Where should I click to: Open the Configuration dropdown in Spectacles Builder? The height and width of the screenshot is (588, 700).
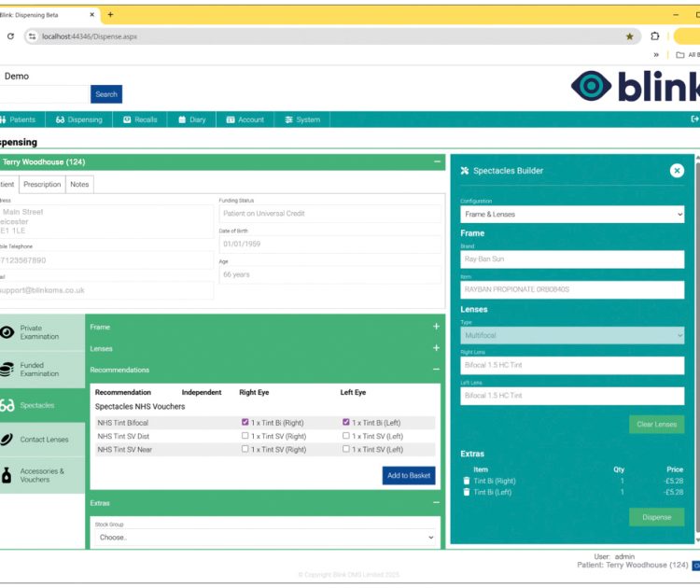tap(572, 215)
